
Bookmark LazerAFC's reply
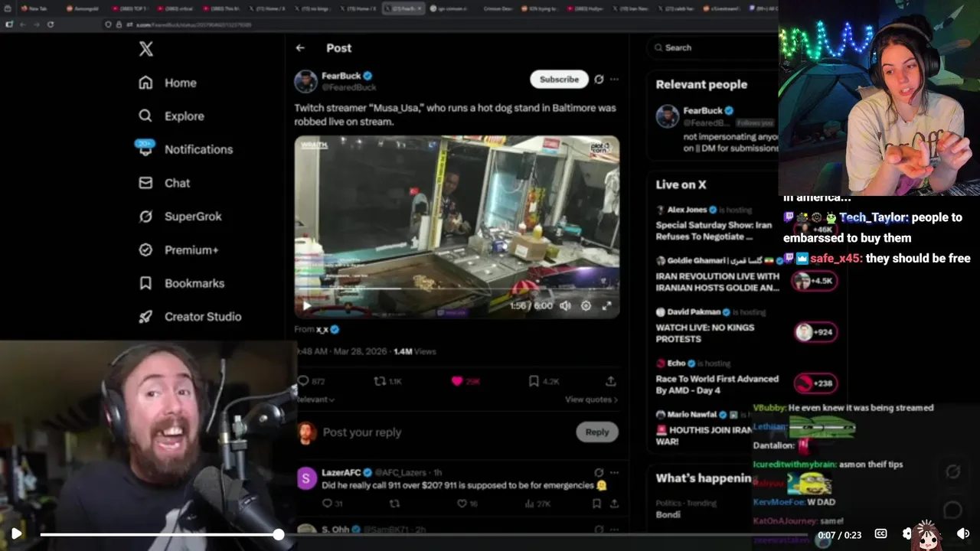[x=596, y=504]
